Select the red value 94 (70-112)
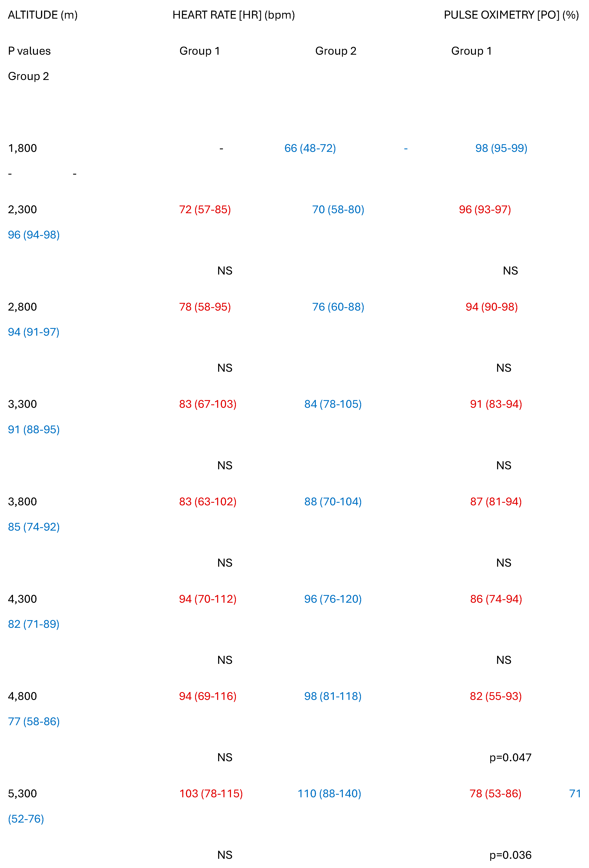This screenshot has width=589, height=868. pyautogui.click(x=208, y=599)
